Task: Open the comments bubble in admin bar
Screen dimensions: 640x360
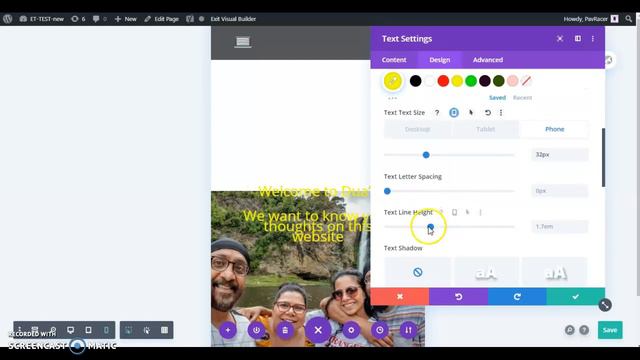Action: point(99,19)
